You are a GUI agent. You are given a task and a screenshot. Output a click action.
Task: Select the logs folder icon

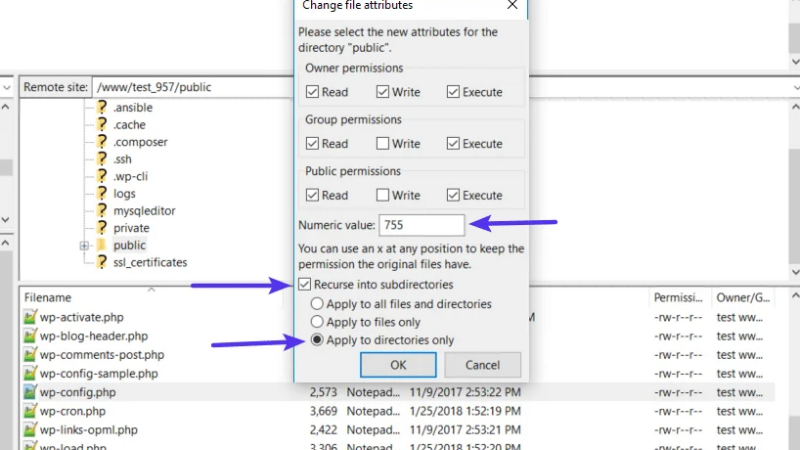[x=102, y=193]
